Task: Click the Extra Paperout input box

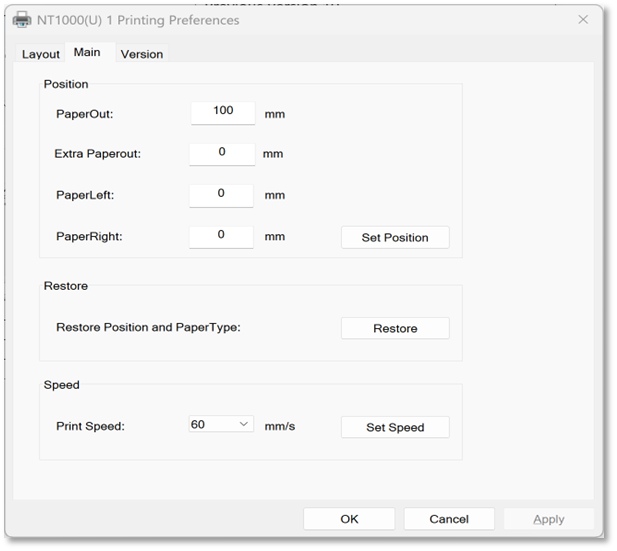Action: click(222, 154)
